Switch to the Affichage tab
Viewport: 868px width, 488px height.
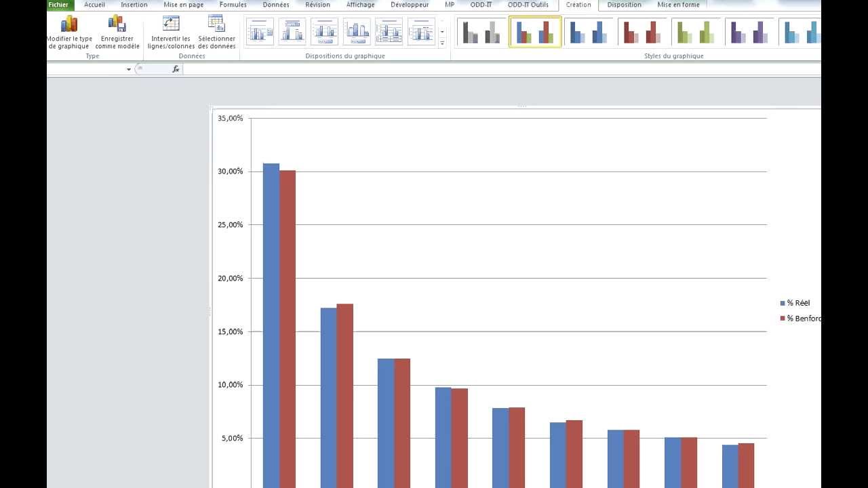pos(361,5)
